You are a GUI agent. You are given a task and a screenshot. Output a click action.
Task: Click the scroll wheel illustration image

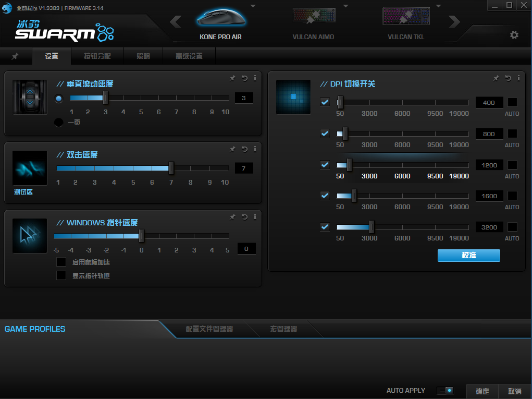pos(30,97)
